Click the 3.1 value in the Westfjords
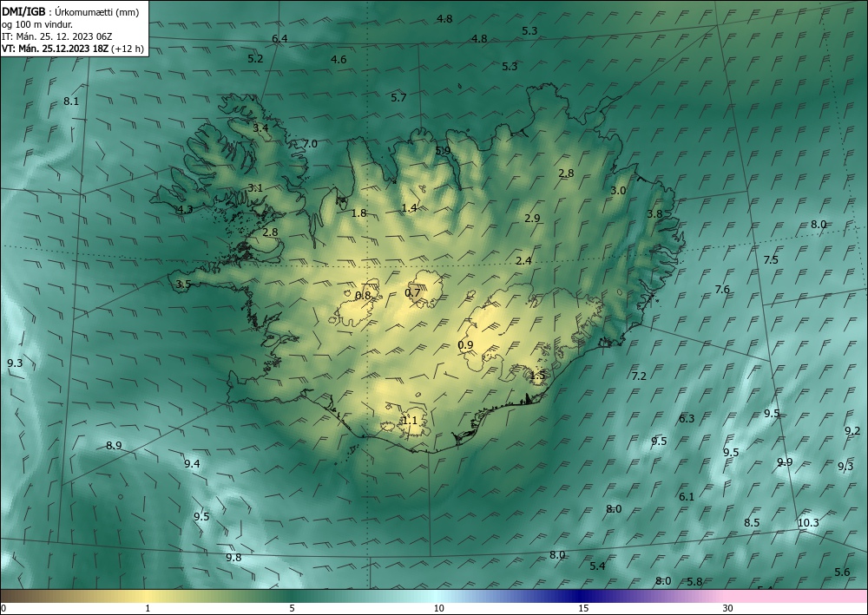868x615 pixels. click(x=254, y=188)
